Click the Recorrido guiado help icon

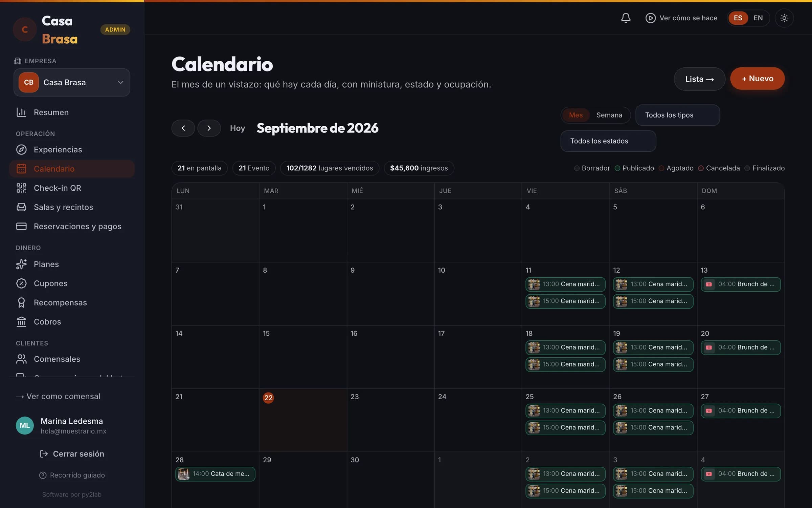coord(43,475)
